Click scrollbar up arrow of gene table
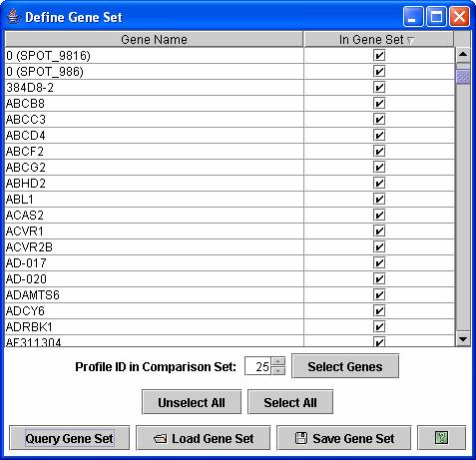The height and width of the screenshot is (460, 476). point(463,55)
